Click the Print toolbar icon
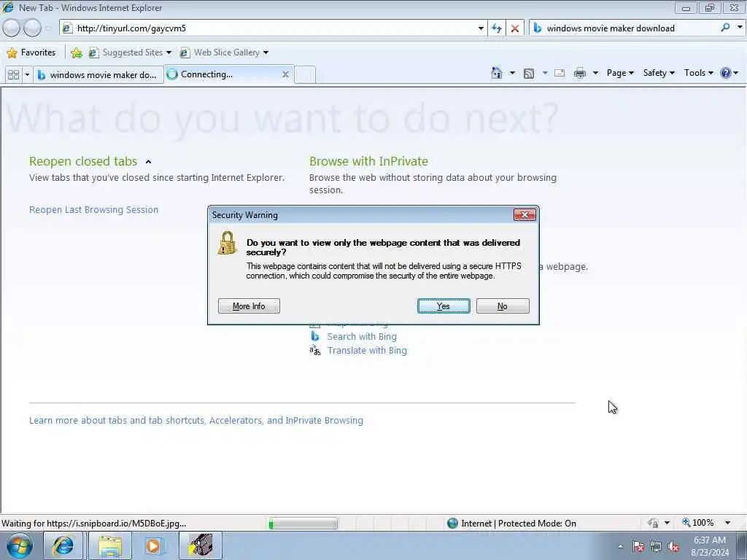Viewport: 747px width, 560px height. click(580, 73)
